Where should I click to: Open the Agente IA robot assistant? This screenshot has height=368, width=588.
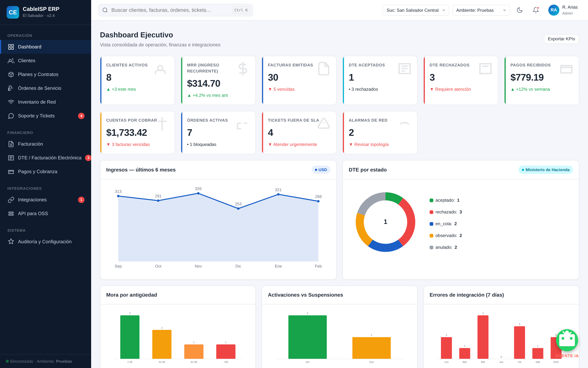pyautogui.click(x=567, y=340)
